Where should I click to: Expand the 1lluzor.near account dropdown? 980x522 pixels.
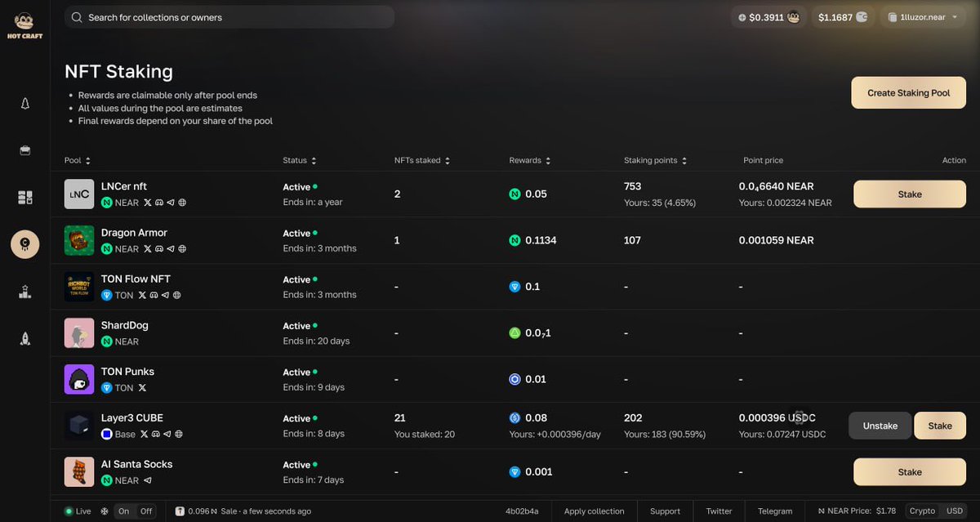click(923, 17)
